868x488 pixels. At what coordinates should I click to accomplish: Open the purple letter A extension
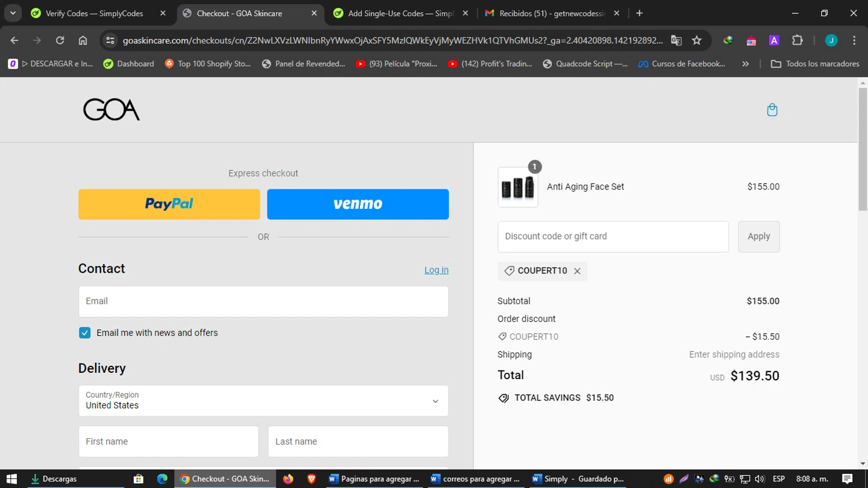pyautogui.click(x=774, y=40)
